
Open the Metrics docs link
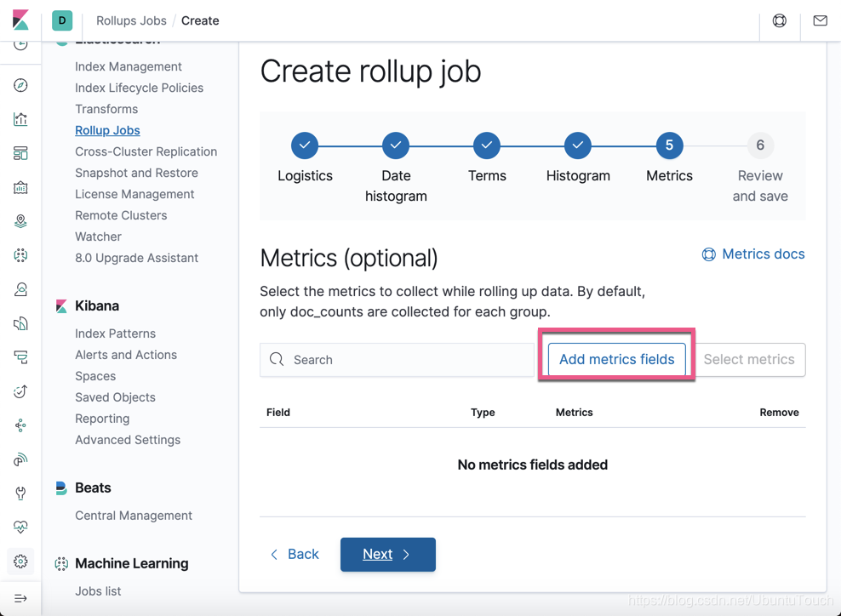753,254
